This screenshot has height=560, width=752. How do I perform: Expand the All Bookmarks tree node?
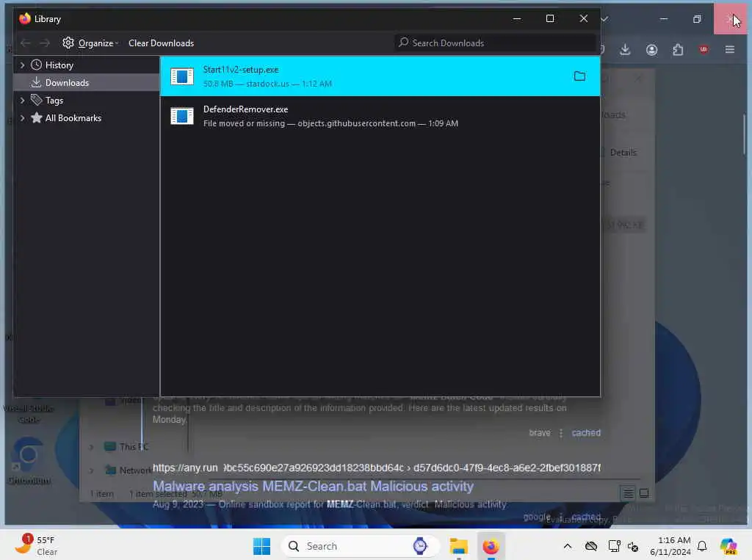point(22,118)
